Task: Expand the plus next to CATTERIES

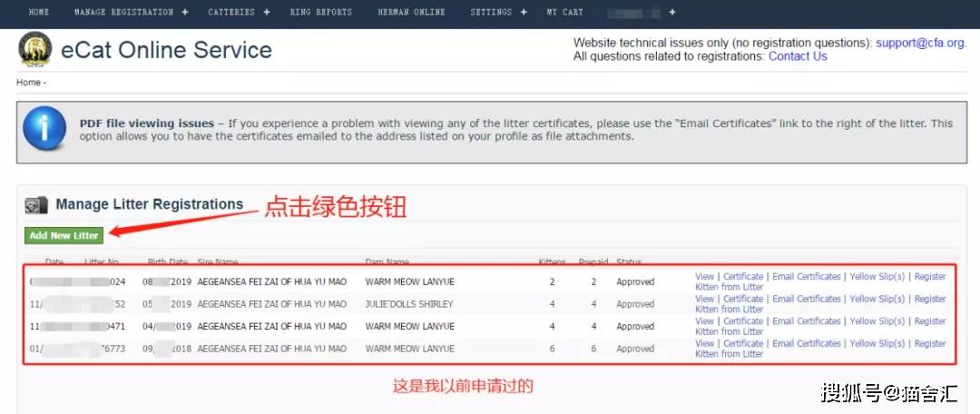Action: [267, 12]
